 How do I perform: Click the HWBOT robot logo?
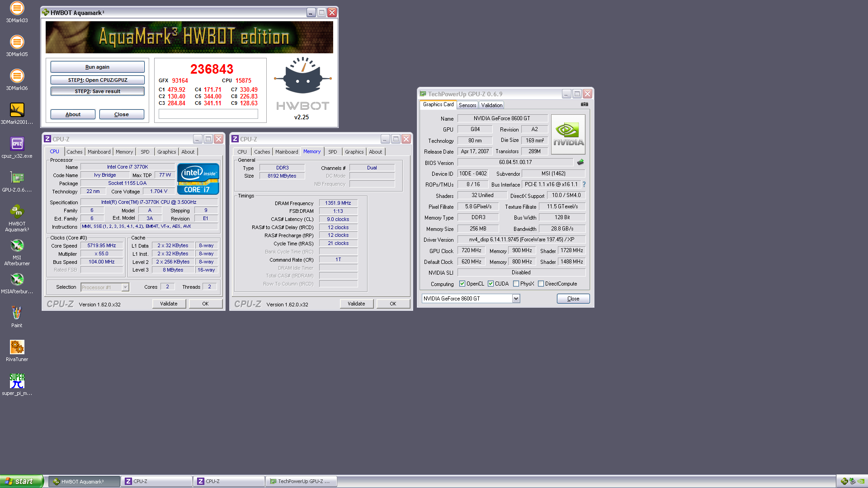[x=302, y=75]
